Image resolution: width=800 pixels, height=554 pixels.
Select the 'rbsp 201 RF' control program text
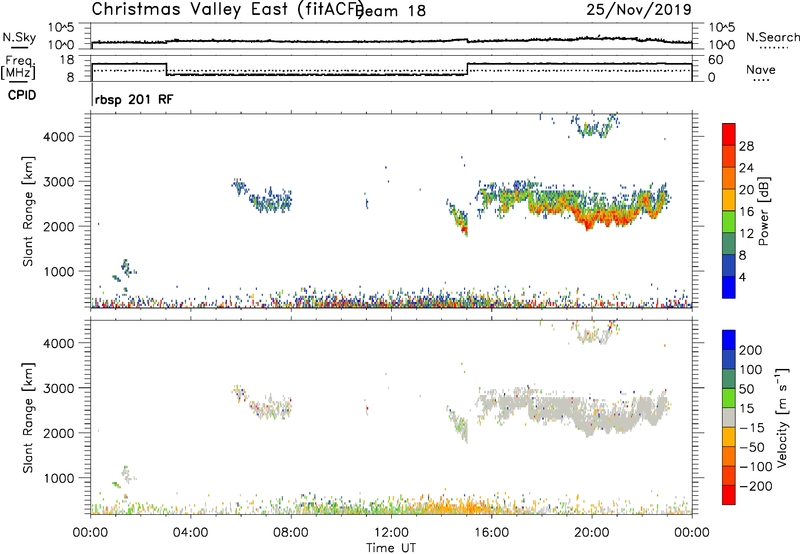coord(134,99)
